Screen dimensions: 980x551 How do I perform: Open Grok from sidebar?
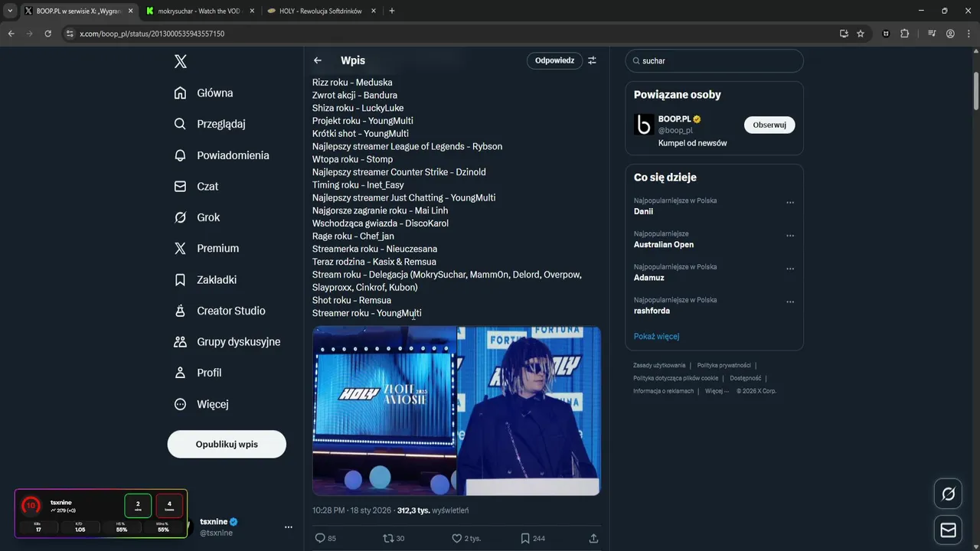pyautogui.click(x=197, y=217)
